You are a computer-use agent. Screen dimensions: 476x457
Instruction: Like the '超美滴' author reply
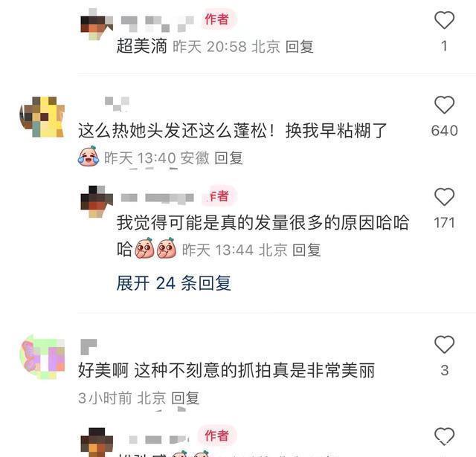(444, 20)
